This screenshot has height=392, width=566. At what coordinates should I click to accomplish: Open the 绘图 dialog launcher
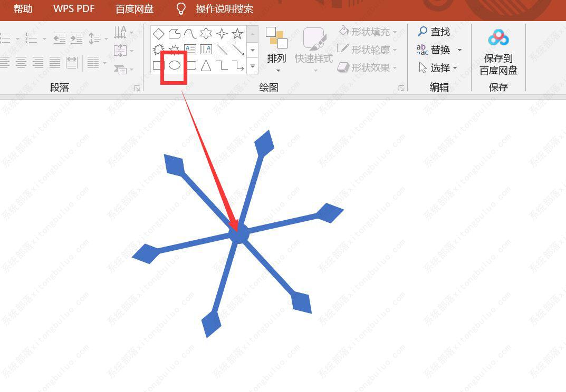point(401,88)
